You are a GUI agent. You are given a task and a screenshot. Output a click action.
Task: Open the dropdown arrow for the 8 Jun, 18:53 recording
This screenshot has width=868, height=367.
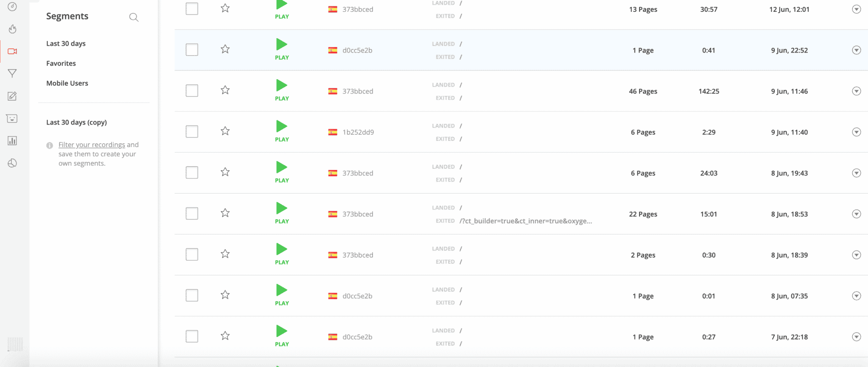pyautogui.click(x=856, y=214)
